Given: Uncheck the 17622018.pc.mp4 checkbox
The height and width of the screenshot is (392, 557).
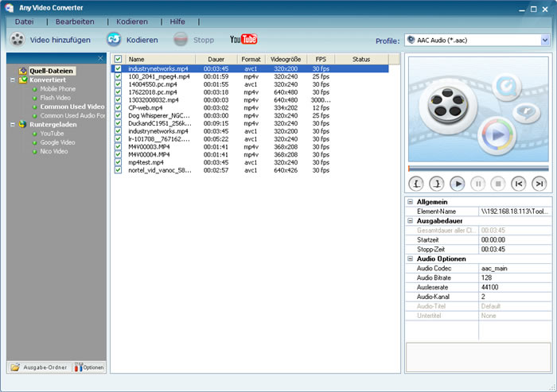Looking at the screenshot, I should click(x=118, y=92).
